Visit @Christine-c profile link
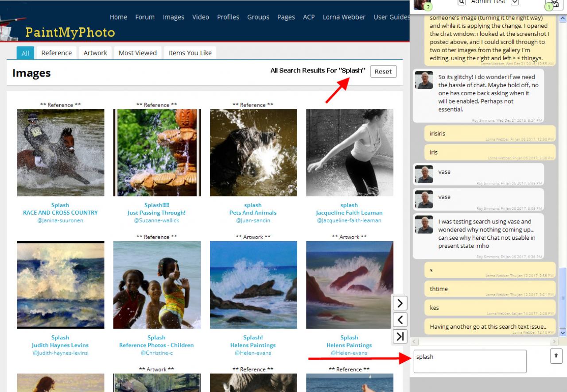This screenshot has height=392, width=567. [156, 353]
